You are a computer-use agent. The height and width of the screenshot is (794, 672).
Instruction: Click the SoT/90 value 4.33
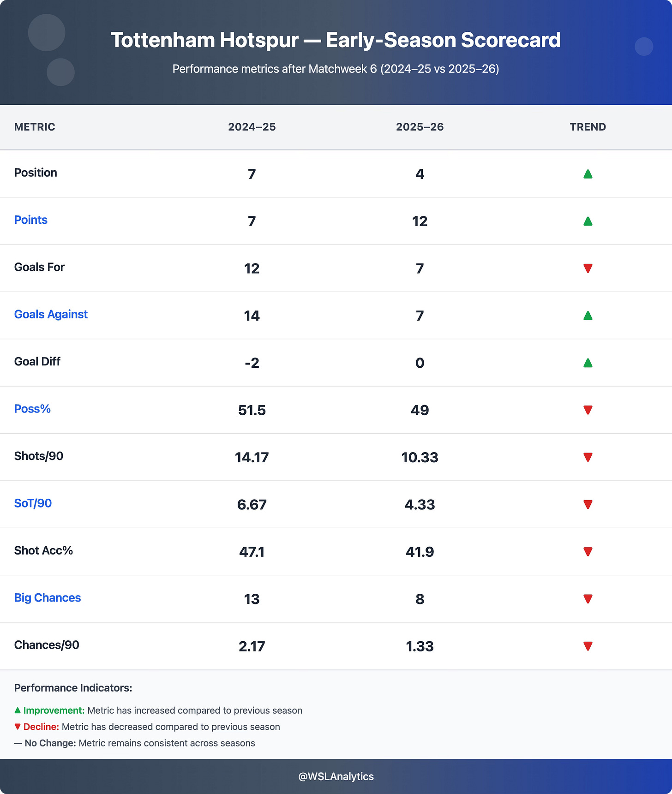coord(420,504)
